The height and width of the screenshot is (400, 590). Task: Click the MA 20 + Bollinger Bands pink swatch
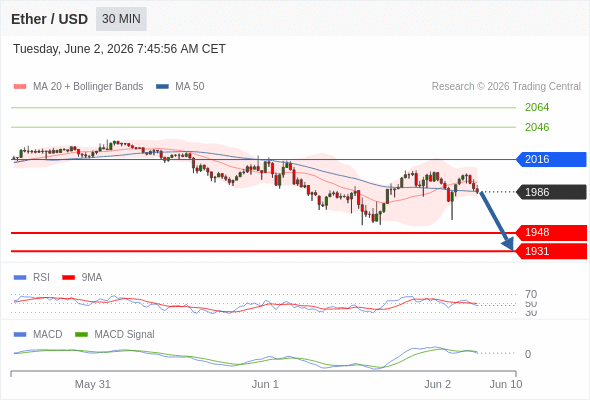click(20, 87)
